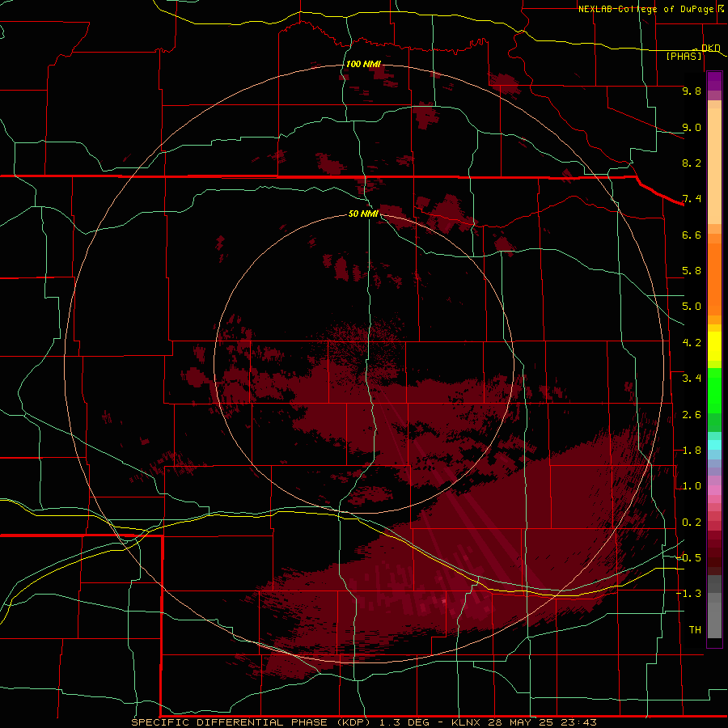Click the 3.4 value on the color scale
Image resolution: width=728 pixels, height=728 pixels.
pyautogui.click(x=692, y=379)
